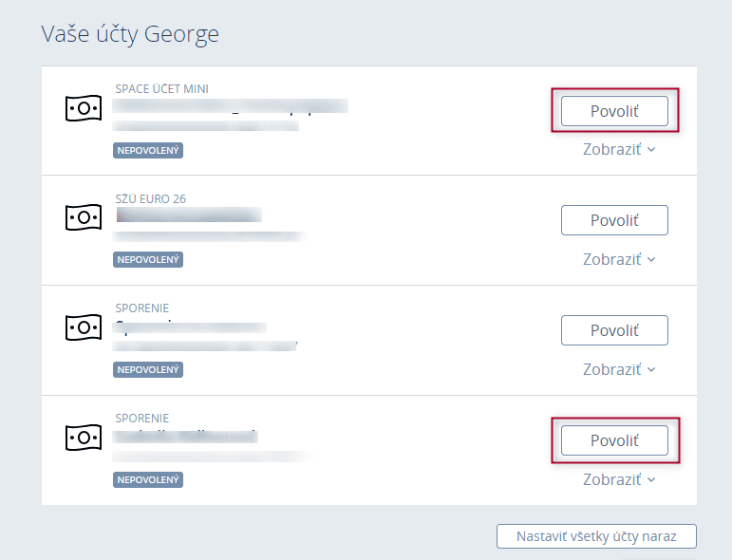Click the SPACE ÚČET MINI banknote icon
The image size is (732, 560).
pos(83,107)
